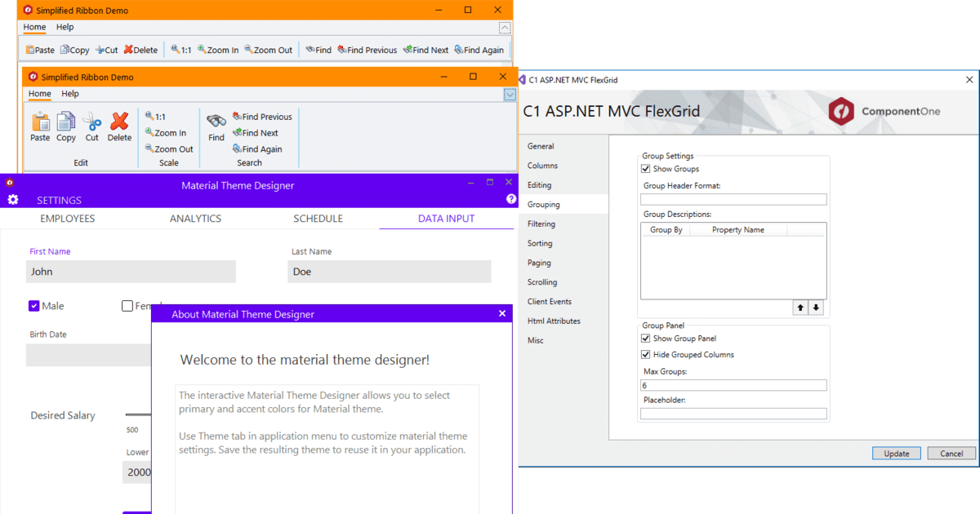
Task: Switch to the Analytics tab
Action: [195, 219]
